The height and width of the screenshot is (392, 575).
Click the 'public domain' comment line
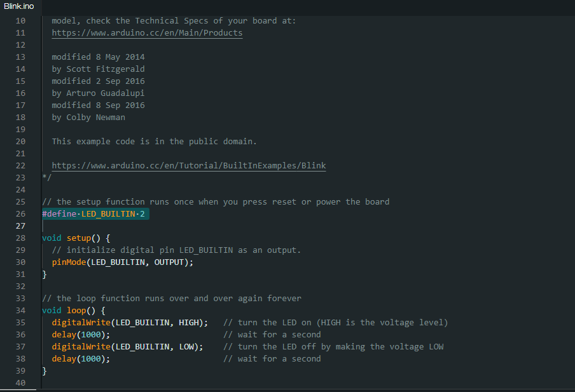click(154, 141)
